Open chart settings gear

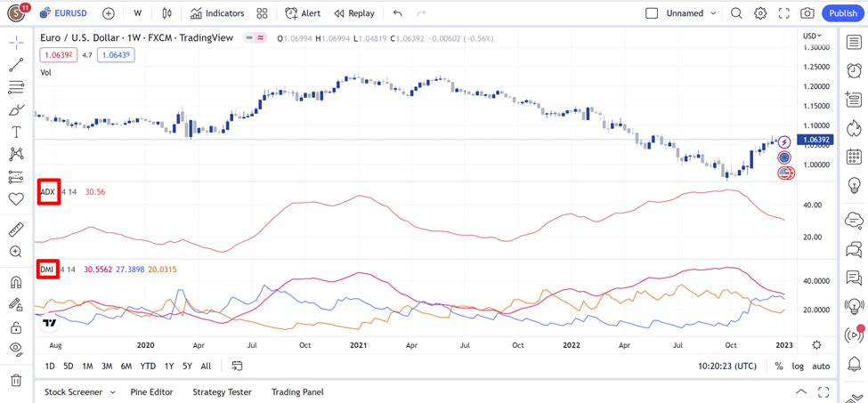760,12
